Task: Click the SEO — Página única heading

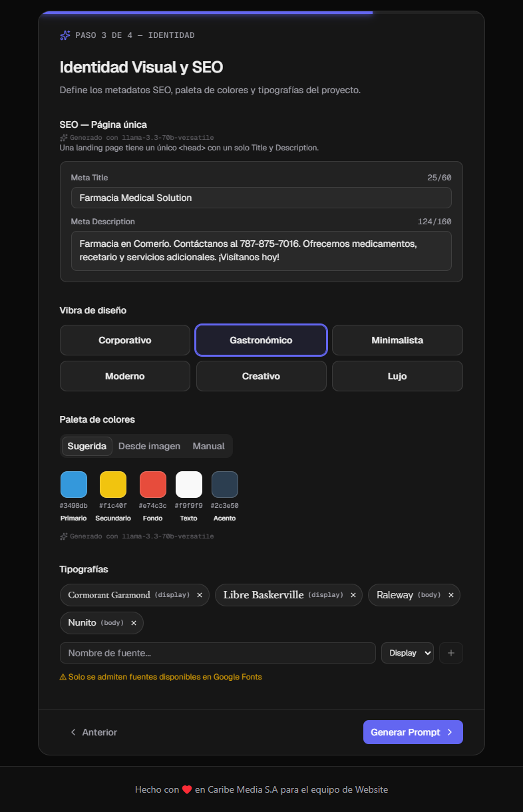Action: point(103,124)
